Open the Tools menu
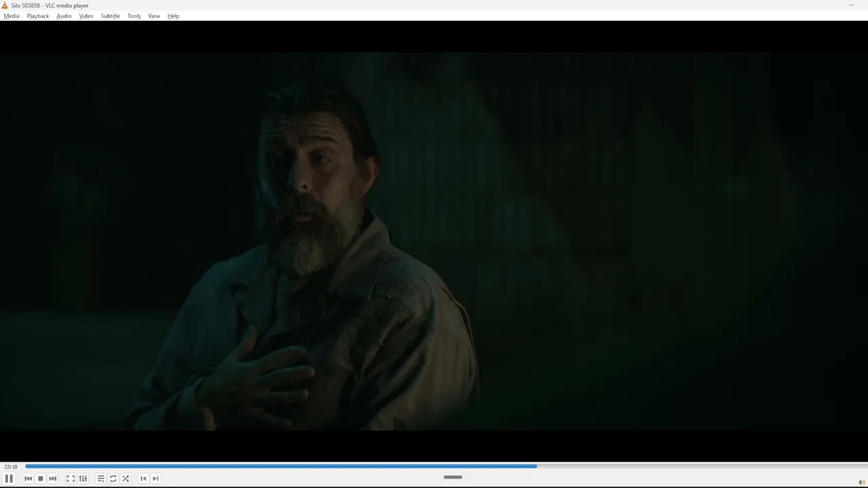The height and width of the screenshot is (488, 868). coord(134,16)
